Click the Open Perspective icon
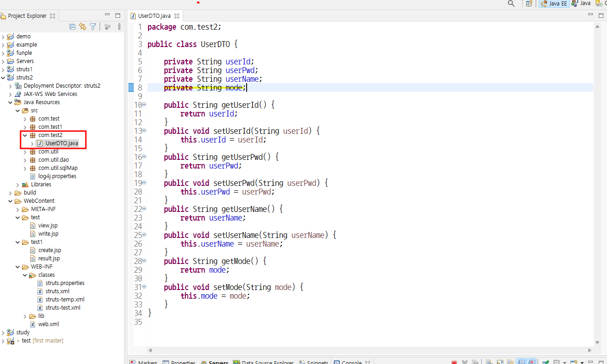Viewport: 607px width, 364px height. pyautogui.click(x=529, y=4)
